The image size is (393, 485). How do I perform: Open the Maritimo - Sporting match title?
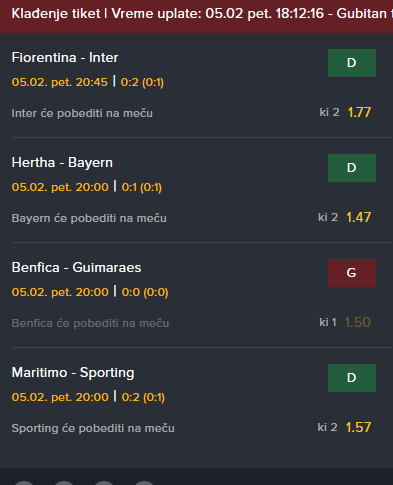(73, 372)
